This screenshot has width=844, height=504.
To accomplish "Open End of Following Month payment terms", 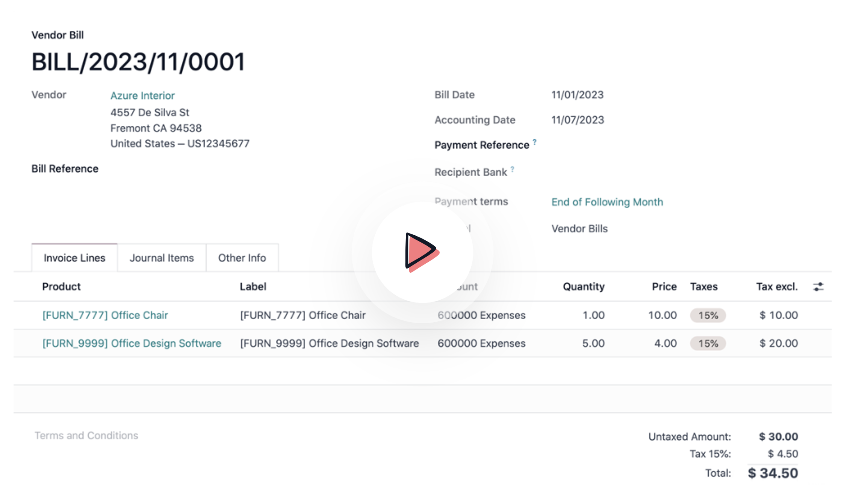I will tap(607, 202).
